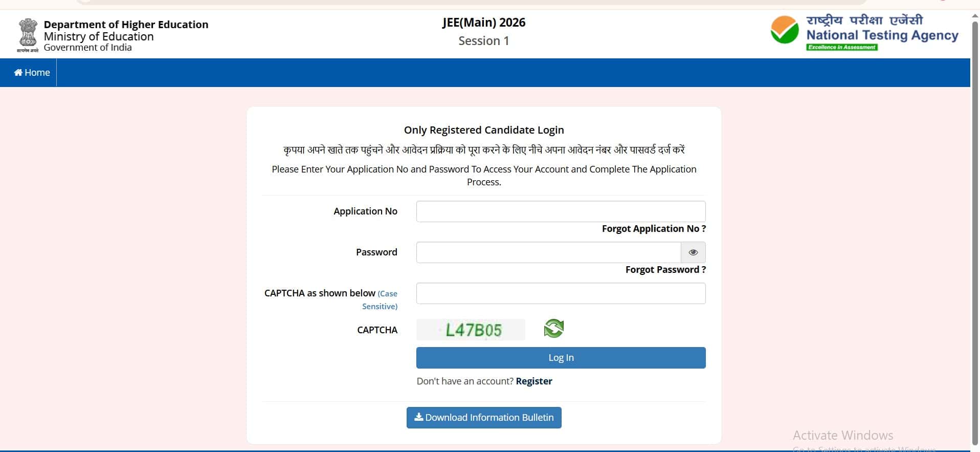This screenshot has height=452, width=980.
Task: Focus the Password input field
Action: [548, 252]
